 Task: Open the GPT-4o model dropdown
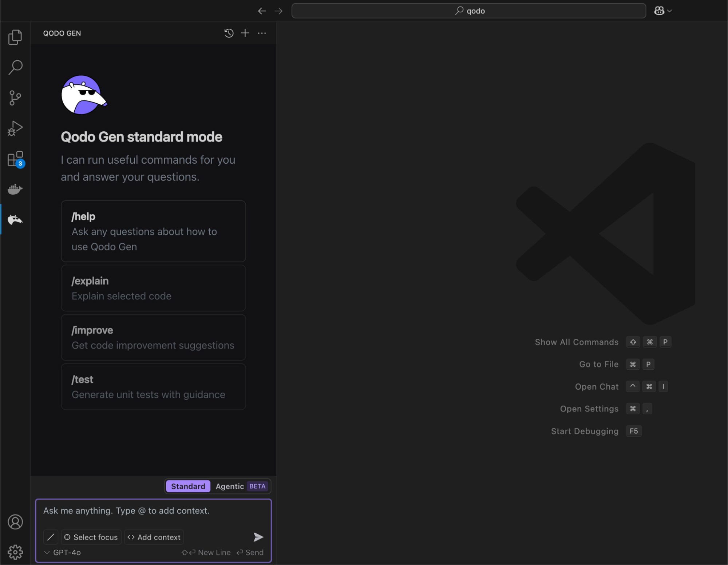click(x=62, y=552)
